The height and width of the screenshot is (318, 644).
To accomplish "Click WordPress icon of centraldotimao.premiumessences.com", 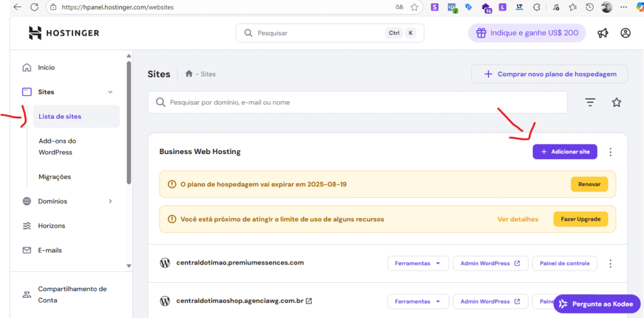I will (165, 263).
